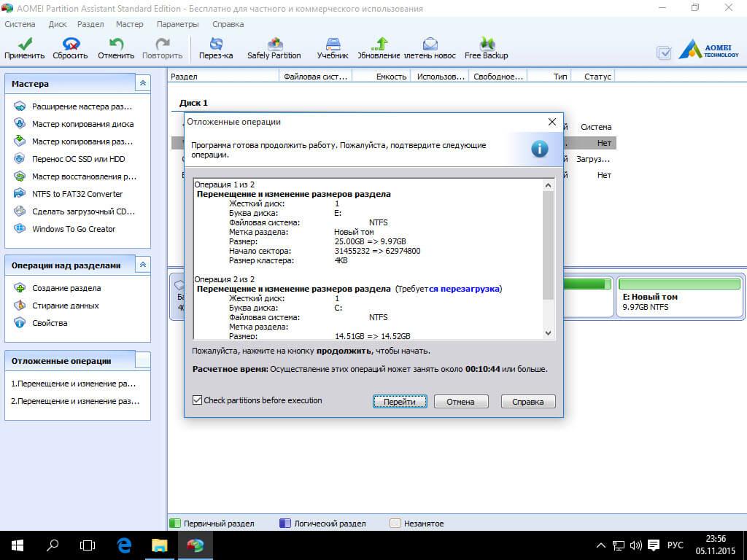Open the Учебник tutorial icon
The image size is (747, 560).
point(333,49)
